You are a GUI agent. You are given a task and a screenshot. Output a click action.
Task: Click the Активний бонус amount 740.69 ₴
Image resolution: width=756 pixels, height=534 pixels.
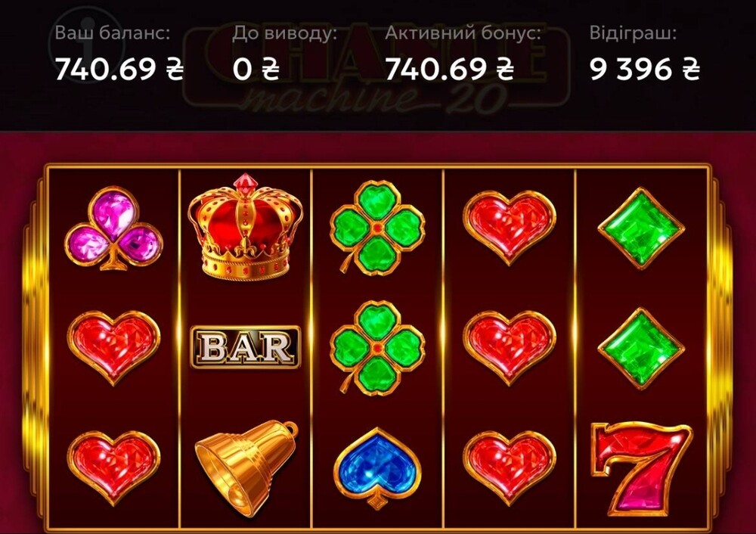click(x=449, y=69)
